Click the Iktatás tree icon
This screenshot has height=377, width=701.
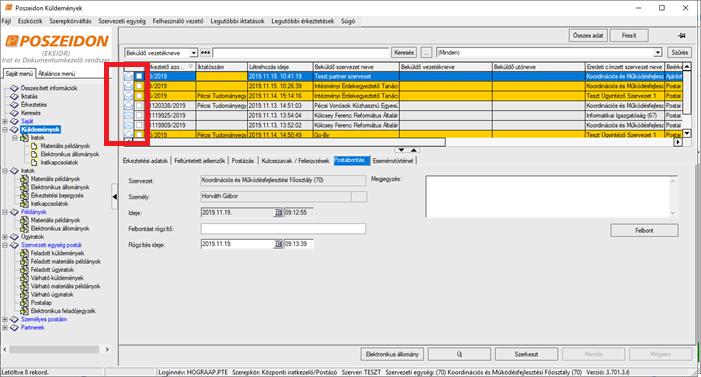pos(14,96)
